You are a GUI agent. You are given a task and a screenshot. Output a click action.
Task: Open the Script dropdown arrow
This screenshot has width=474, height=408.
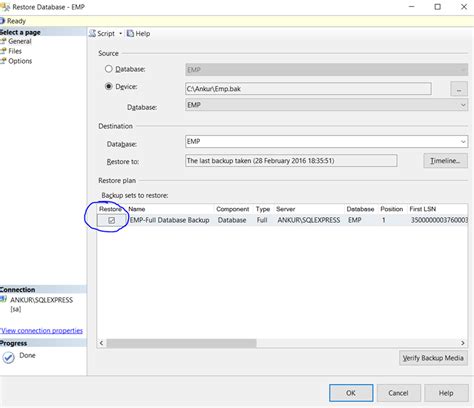click(120, 34)
